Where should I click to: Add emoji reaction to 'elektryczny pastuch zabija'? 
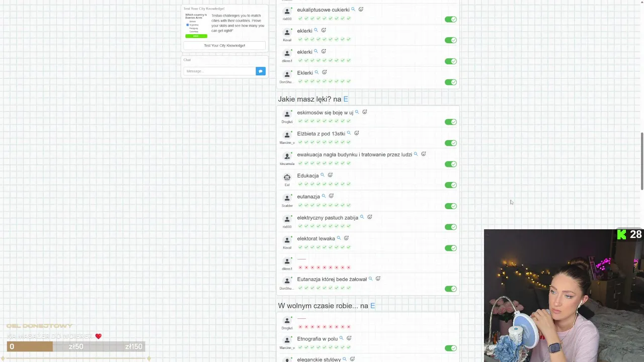[369, 217]
